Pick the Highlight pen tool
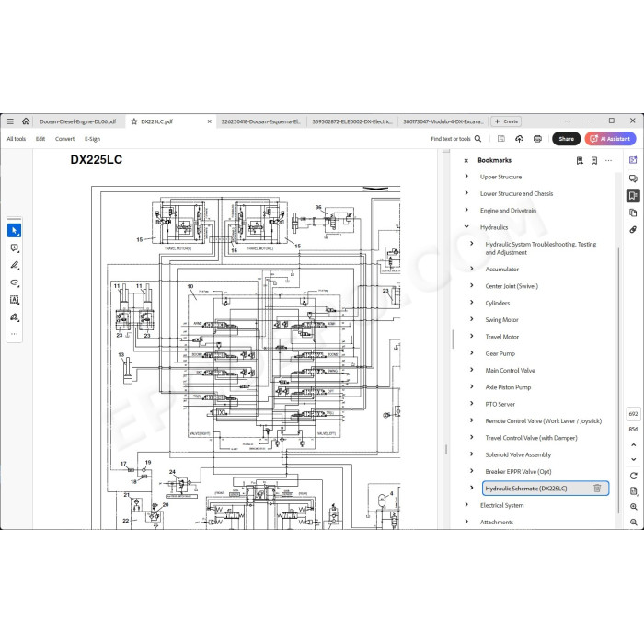Image resolution: width=644 pixels, height=644 pixels. click(x=15, y=265)
